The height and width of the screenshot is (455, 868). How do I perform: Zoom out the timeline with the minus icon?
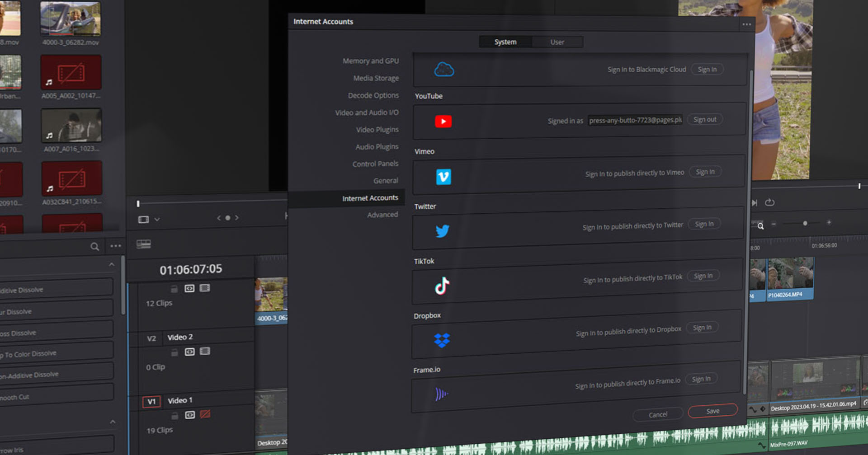pos(774,224)
